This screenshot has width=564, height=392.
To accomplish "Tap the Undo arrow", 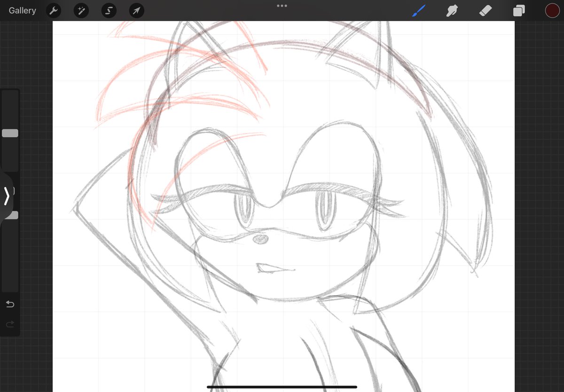I will [x=10, y=304].
